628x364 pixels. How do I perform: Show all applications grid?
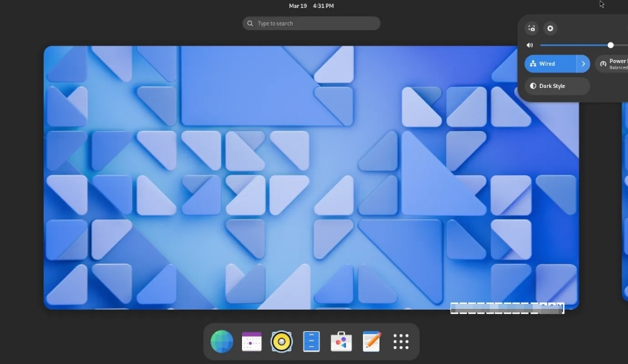pos(401,342)
